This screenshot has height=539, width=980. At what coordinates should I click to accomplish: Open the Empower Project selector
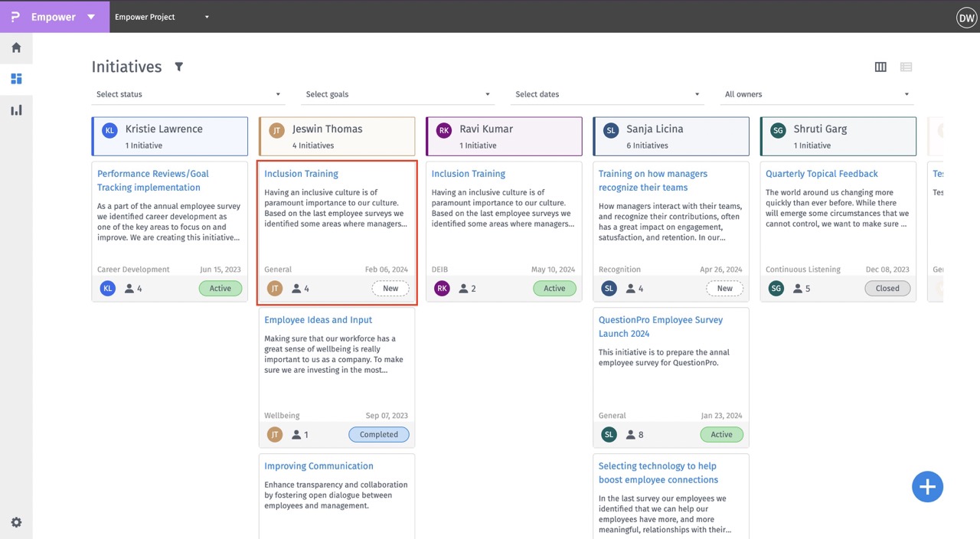tap(162, 17)
